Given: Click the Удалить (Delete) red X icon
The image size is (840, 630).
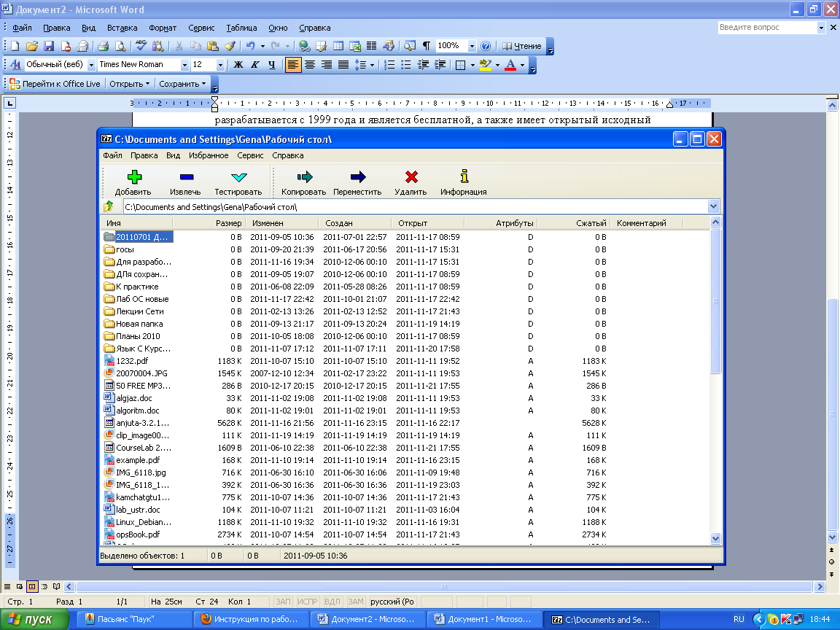Looking at the screenshot, I should [x=411, y=176].
